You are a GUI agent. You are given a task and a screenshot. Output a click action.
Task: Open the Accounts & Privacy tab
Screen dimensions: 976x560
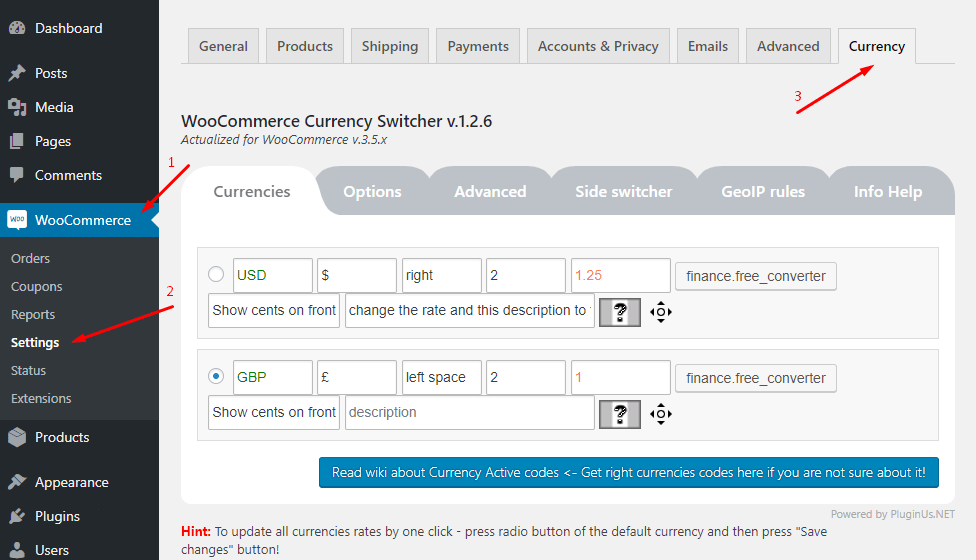(598, 46)
